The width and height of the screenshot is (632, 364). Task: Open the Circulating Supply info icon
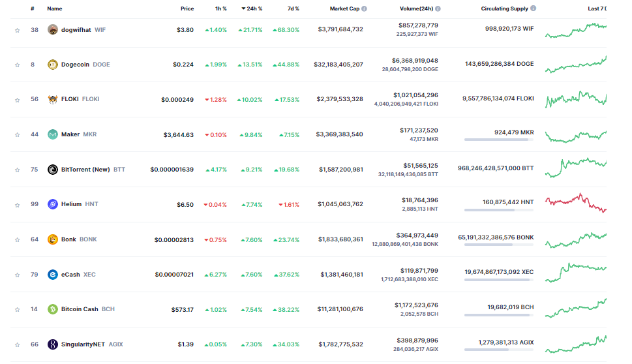[x=534, y=8]
